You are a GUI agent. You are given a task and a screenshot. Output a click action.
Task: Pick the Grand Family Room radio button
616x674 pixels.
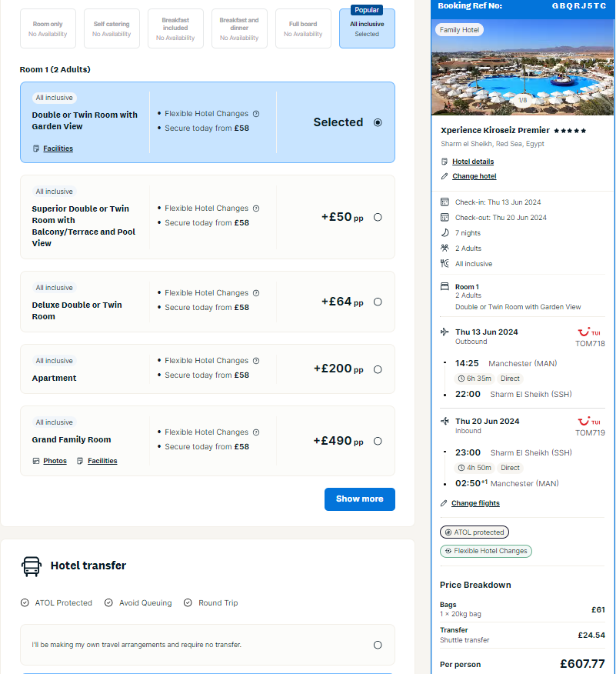[378, 441]
